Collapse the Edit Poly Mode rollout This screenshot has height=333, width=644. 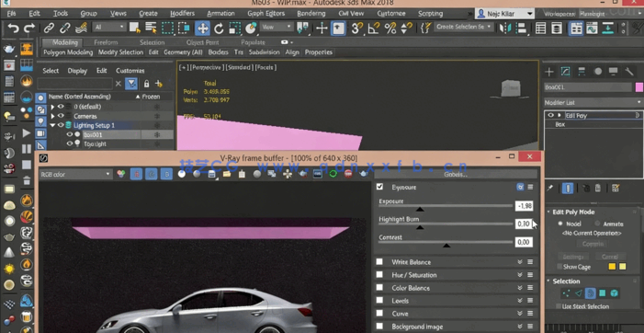point(548,212)
